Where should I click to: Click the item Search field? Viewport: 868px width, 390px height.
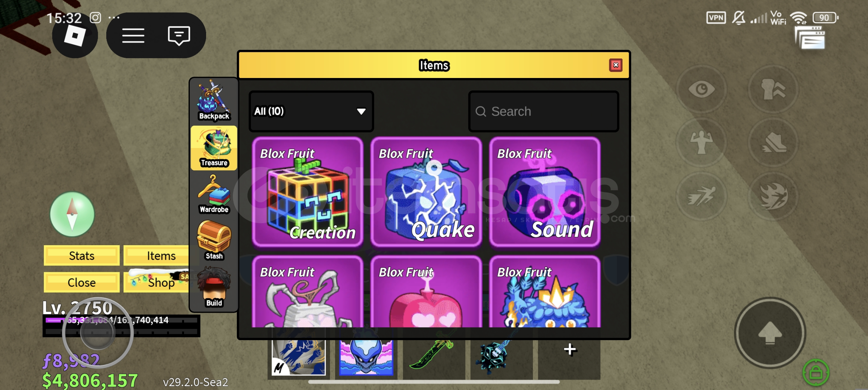(x=543, y=111)
